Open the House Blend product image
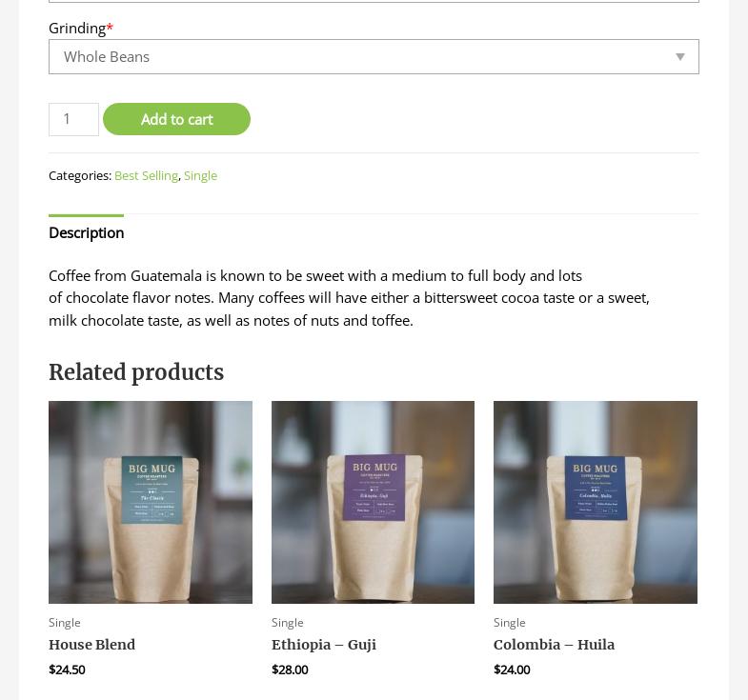748x700 pixels. (151, 502)
